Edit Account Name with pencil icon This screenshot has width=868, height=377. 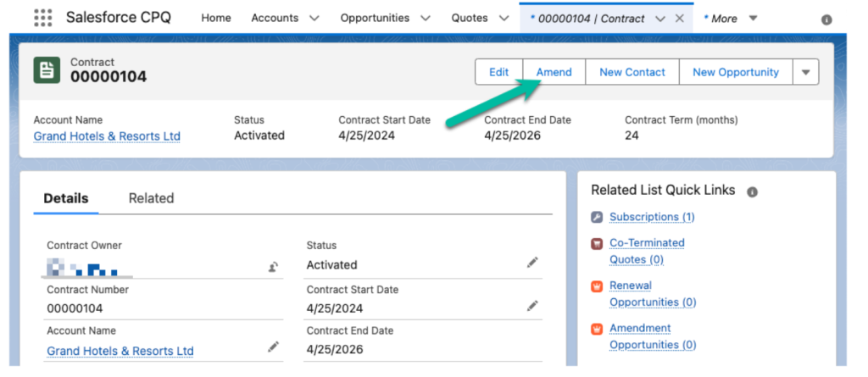point(273,347)
